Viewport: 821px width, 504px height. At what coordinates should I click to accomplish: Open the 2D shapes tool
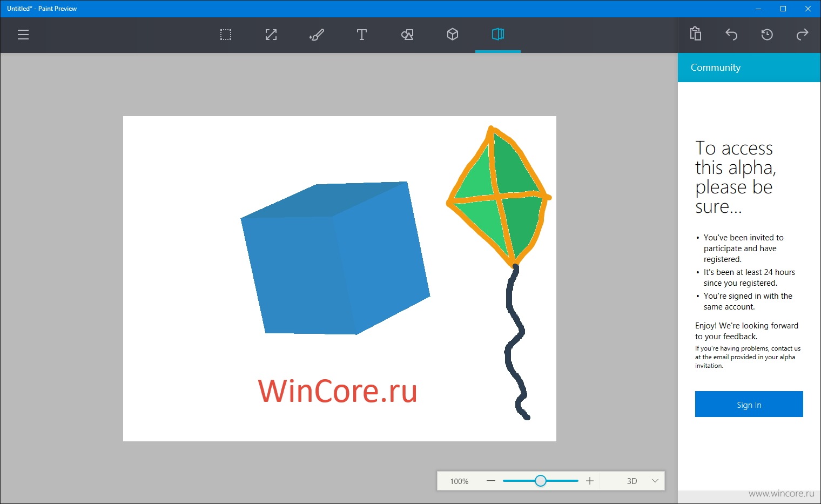(x=407, y=35)
